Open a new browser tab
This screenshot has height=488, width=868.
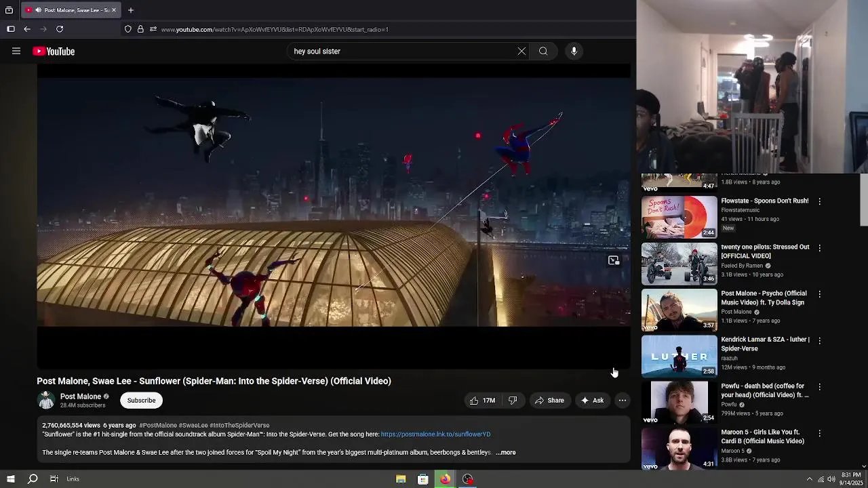[x=131, y=10]
